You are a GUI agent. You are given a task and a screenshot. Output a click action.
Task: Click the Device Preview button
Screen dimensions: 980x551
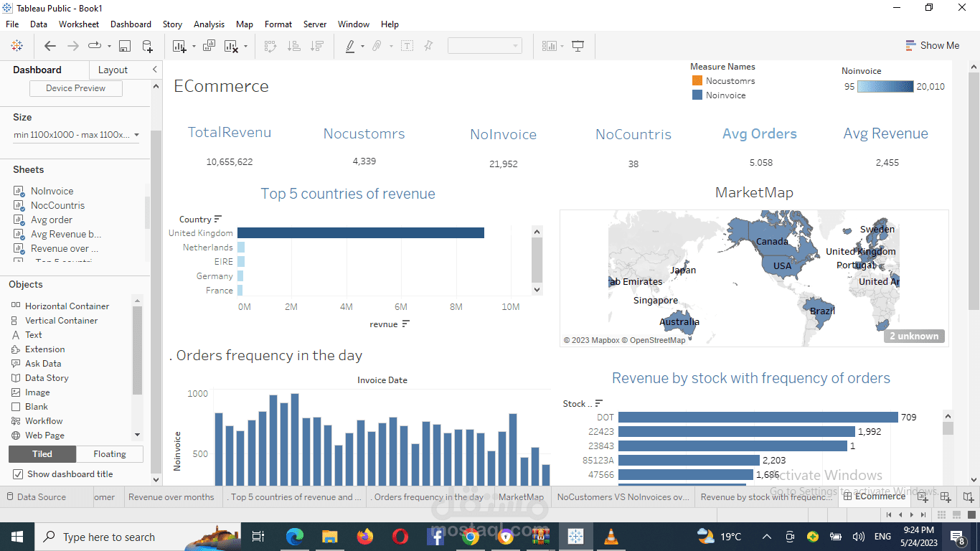pyautogui.click(x=75, y=88)
